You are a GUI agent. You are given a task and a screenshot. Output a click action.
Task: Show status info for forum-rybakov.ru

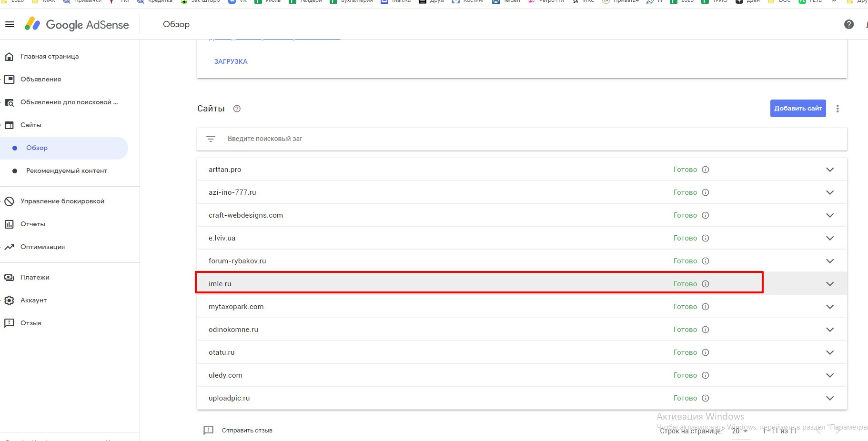(706, 261)
